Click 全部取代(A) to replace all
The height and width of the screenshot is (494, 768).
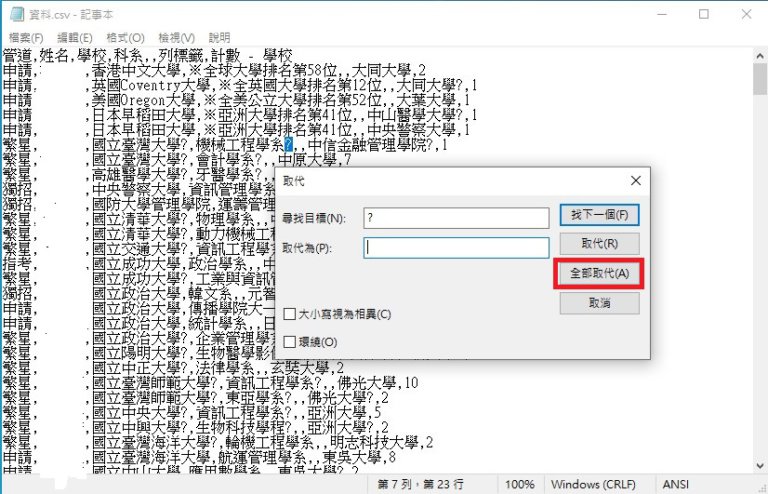(598, 273)
